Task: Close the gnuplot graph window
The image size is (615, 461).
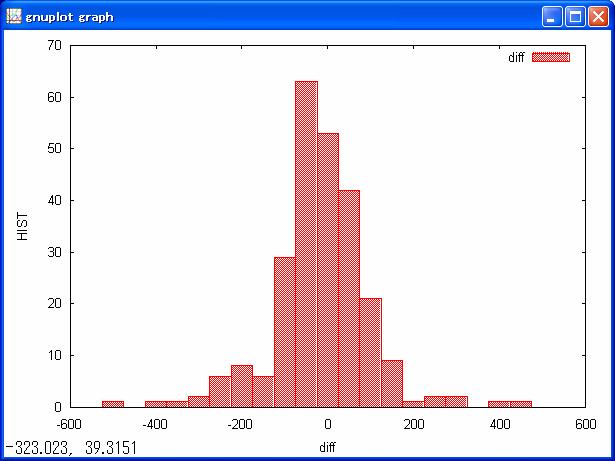Action: coord(597,16)
